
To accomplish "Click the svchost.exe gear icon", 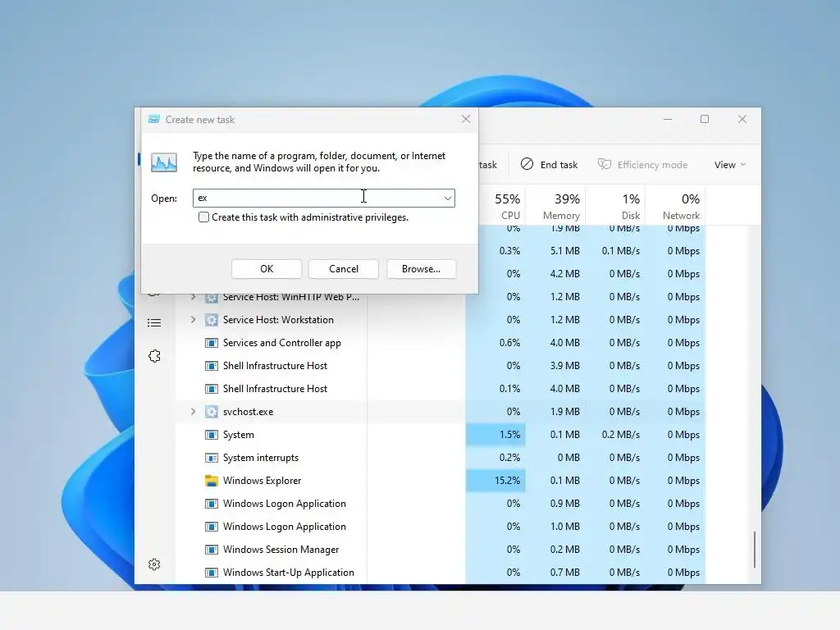I will (x=212, y=412).
